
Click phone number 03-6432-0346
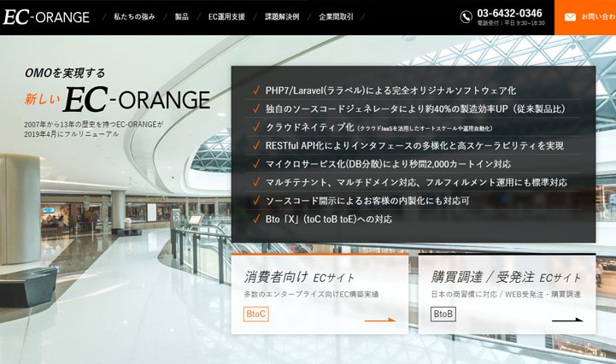tap(509, 13)
